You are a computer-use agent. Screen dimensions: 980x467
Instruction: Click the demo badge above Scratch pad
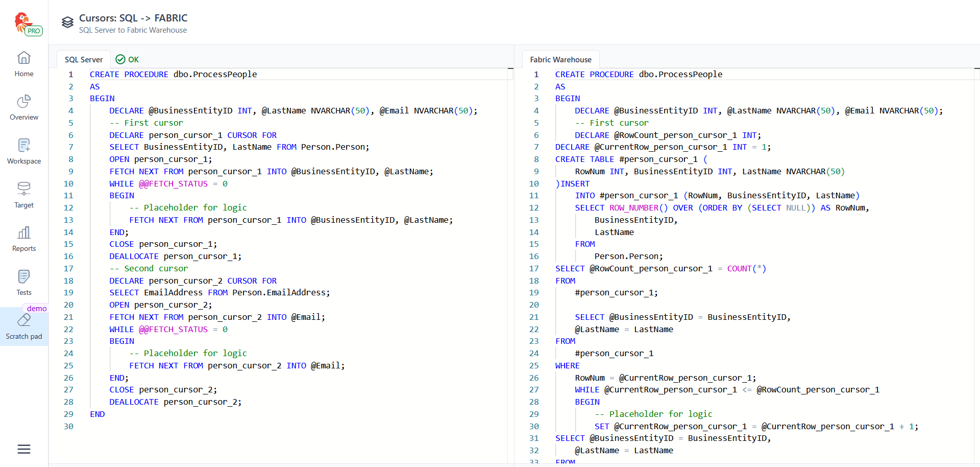tap(37, 308)
